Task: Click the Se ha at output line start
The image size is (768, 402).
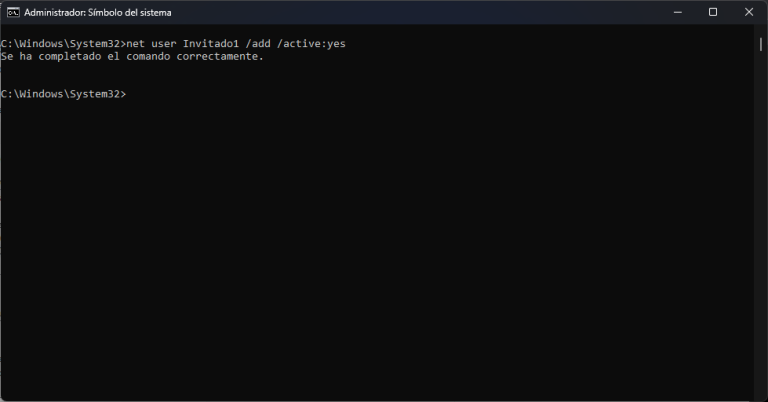Action: coord(17,56)
